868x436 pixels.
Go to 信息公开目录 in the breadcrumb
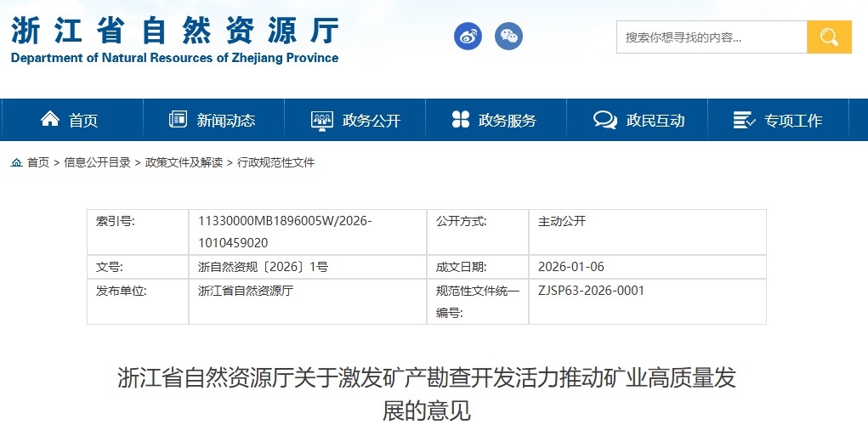tap(98, 162)
